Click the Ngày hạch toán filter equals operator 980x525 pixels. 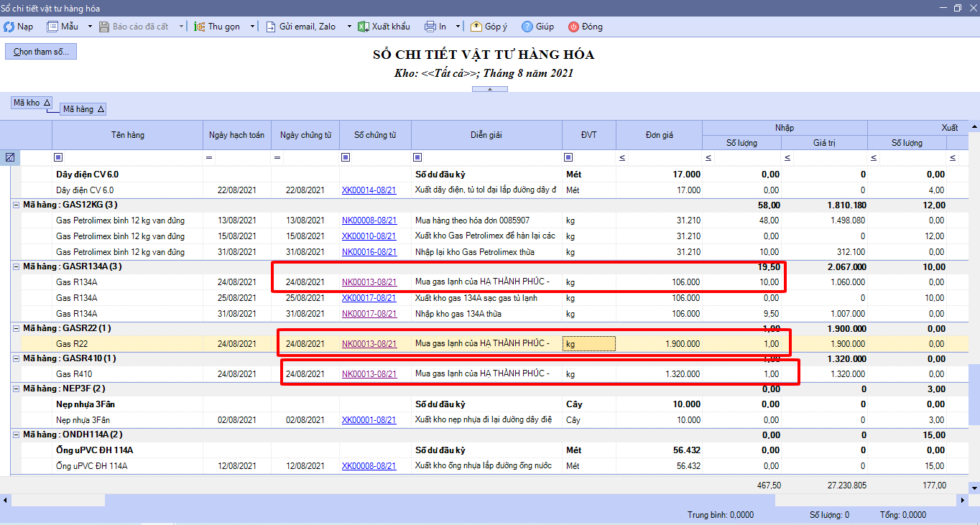pyautogui.click(x=209, y=157)
